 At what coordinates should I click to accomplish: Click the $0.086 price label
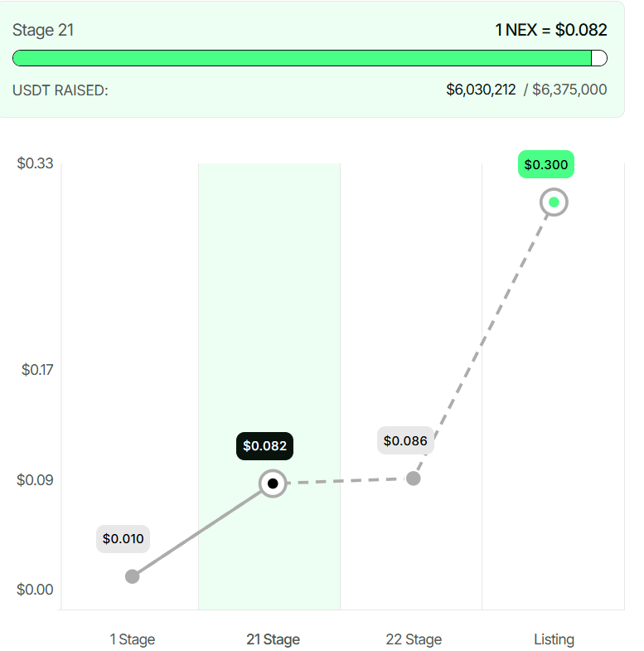405,440
